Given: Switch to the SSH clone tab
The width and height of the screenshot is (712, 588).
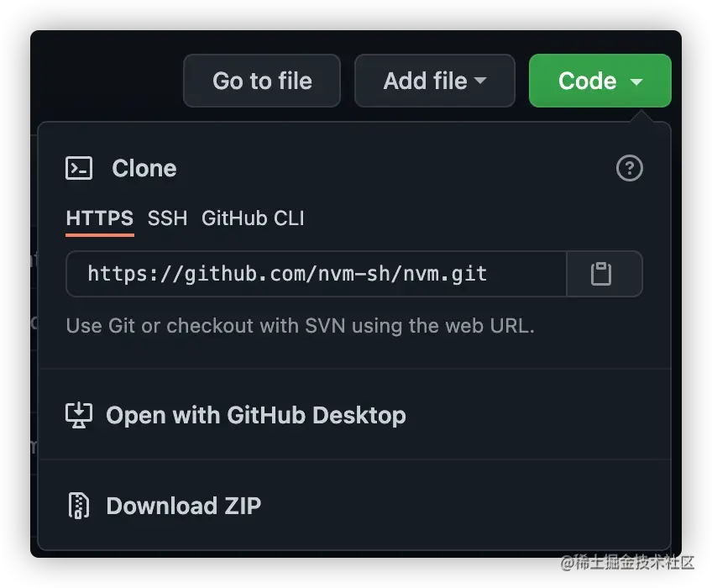Looking at the screenshot, I should click(167, 218).
